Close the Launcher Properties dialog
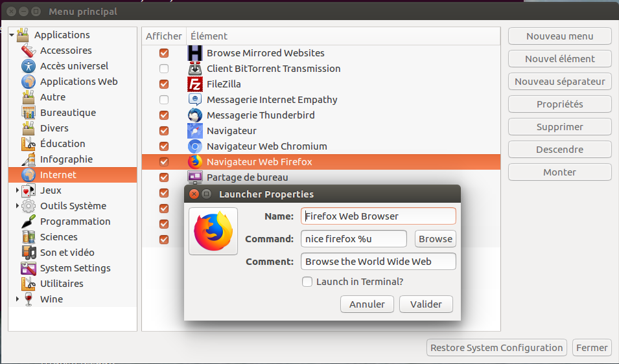Image resolution: width=619 pixels, height=364 pixels. point(194,194)
